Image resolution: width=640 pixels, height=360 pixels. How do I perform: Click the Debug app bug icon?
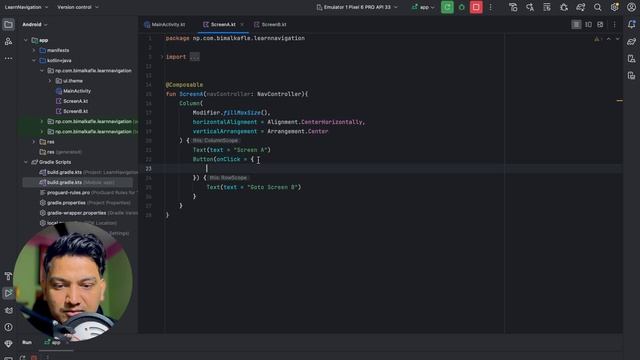click(x=462, y=7)
